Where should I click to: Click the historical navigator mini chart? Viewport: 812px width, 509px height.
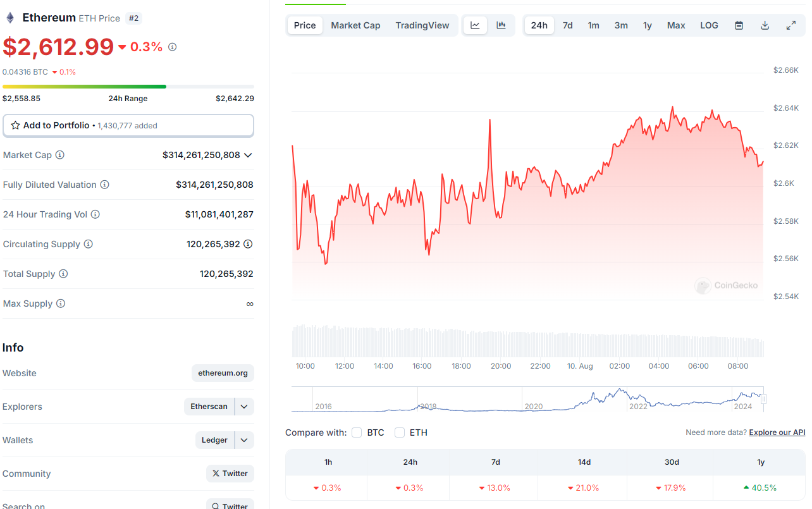point(527,400)
